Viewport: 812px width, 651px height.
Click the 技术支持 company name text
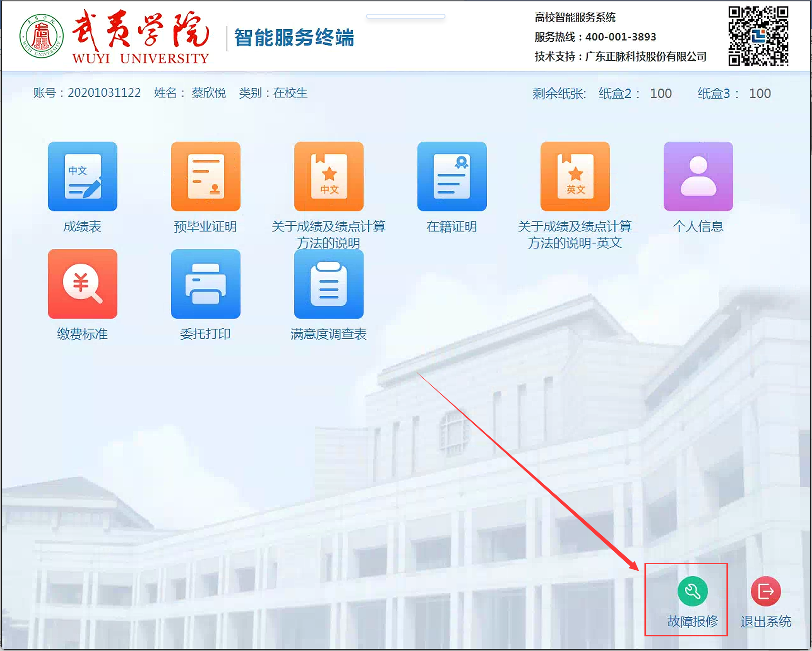pyautogui.click(x=646, y=57)
